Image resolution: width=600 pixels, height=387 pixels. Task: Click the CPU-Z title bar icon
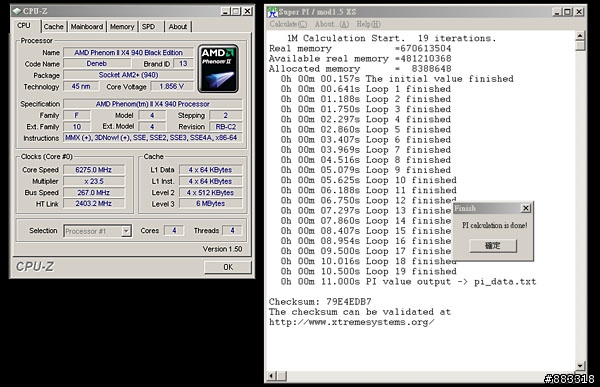(17, 11)
